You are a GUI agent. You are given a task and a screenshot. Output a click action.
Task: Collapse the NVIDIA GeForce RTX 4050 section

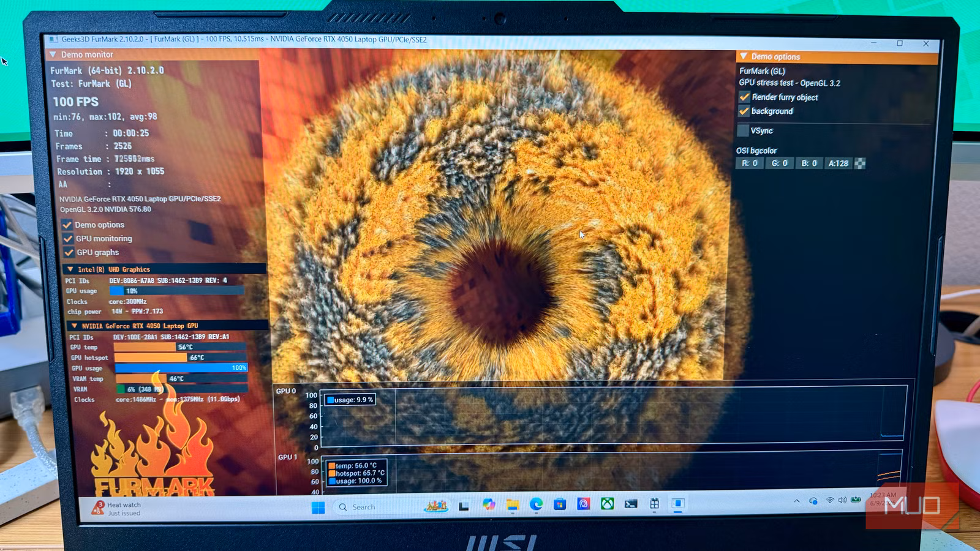(74, 326)
